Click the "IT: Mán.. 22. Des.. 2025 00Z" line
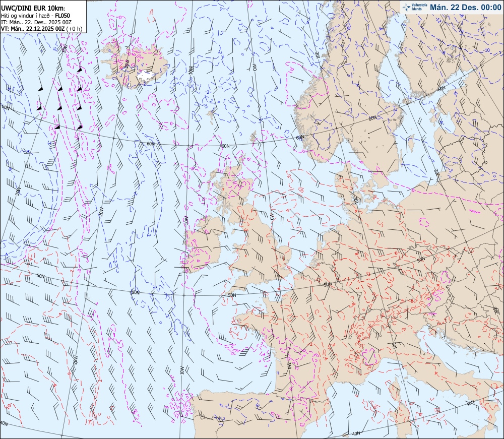This screenshot has width=504, height=439. (x=36, y=22)
